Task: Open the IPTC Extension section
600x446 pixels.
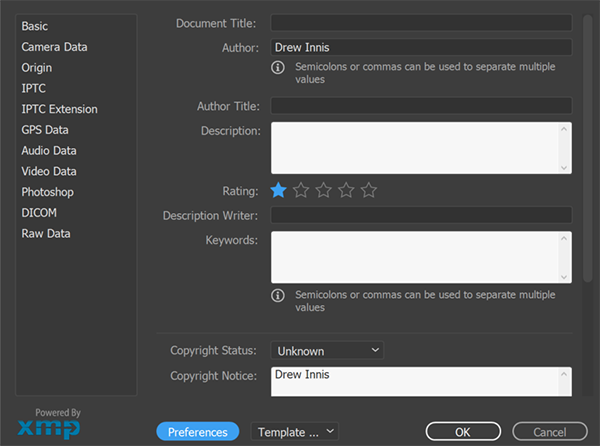Action: point(59,109)
